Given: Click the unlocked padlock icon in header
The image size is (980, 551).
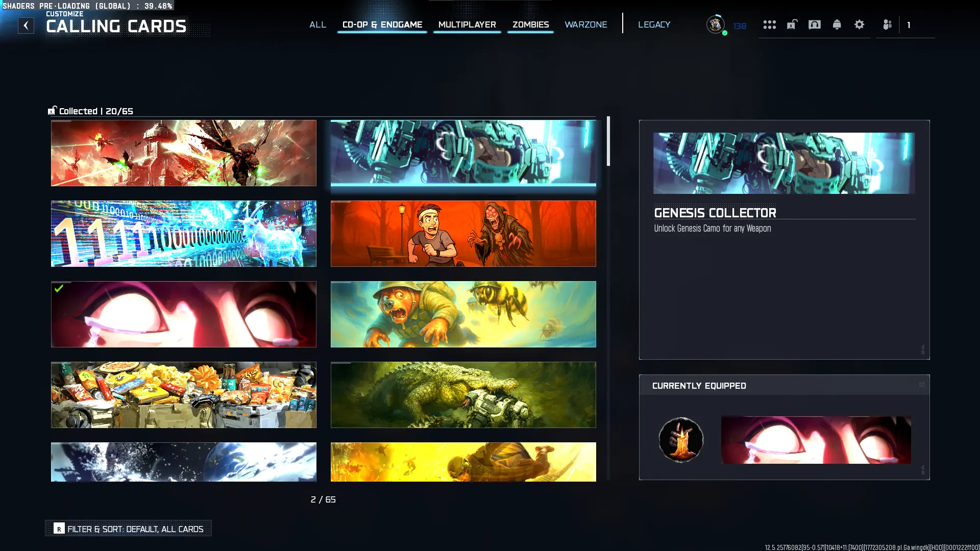Looking at the screenshot, I should coord(792,24).
